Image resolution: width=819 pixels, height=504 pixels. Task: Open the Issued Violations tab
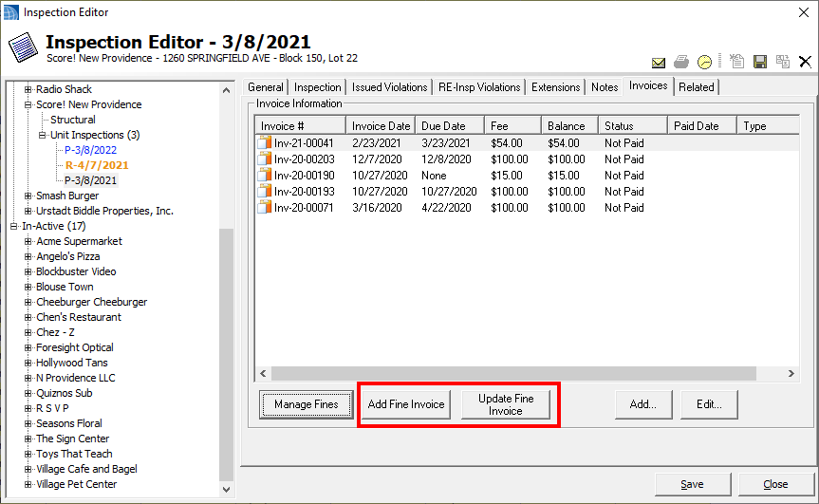389,87
